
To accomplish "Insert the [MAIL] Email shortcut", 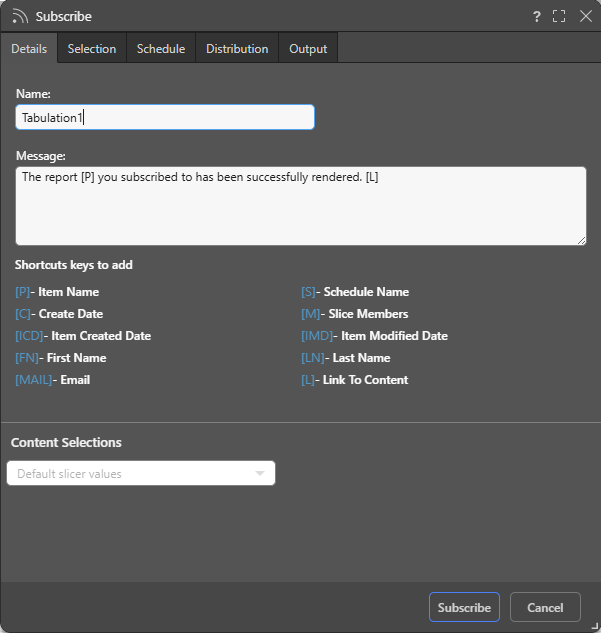I will point(34,380).
